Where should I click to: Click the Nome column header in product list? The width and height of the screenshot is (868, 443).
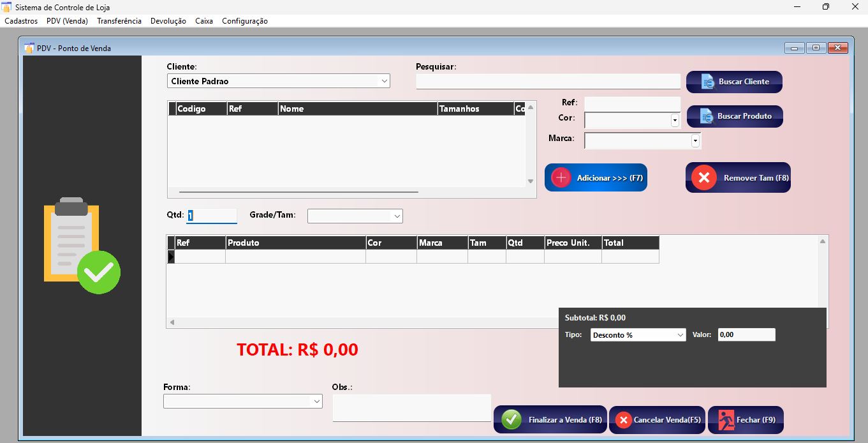(x=358, y=109)
